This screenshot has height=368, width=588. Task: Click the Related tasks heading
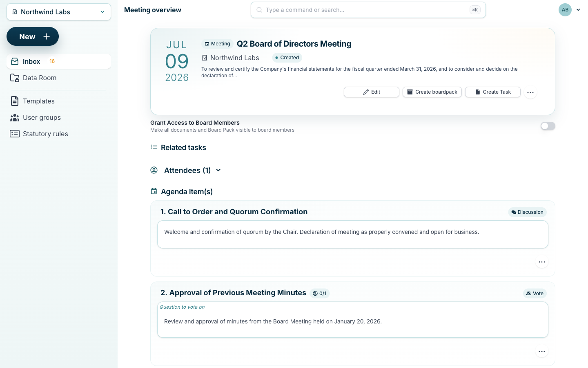click(x=183, y=148)
